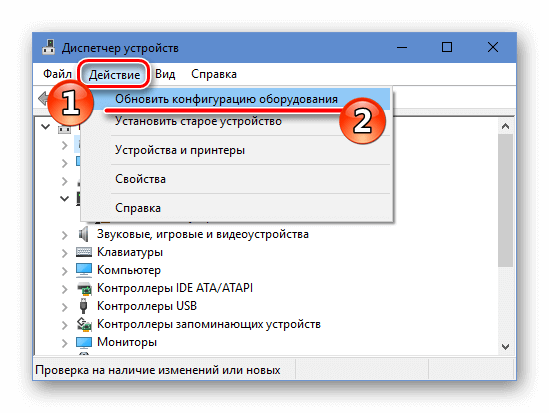Minimize the Диспетчер устройств window

point(402,47)
